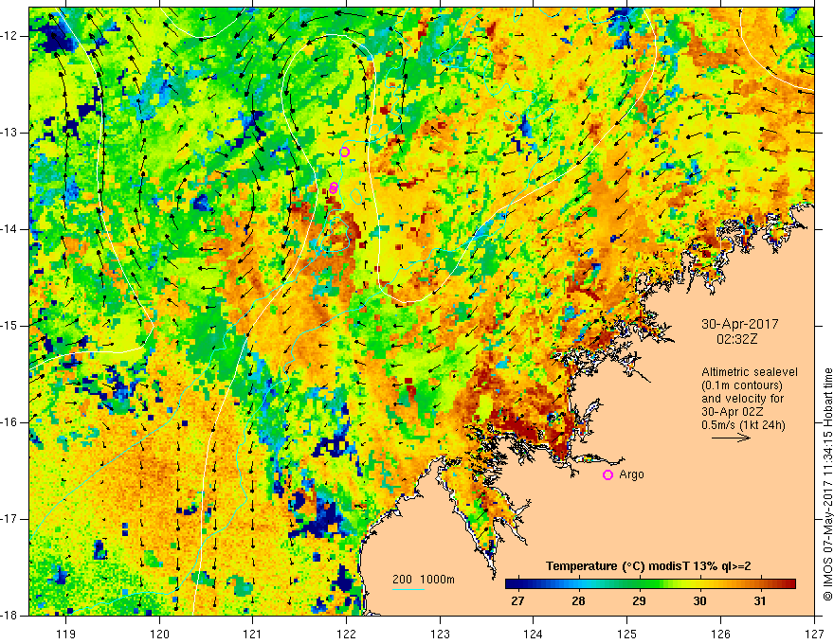Click the dark blue end of temperature colorbar

pyautogui.click(x=512, y=584)
